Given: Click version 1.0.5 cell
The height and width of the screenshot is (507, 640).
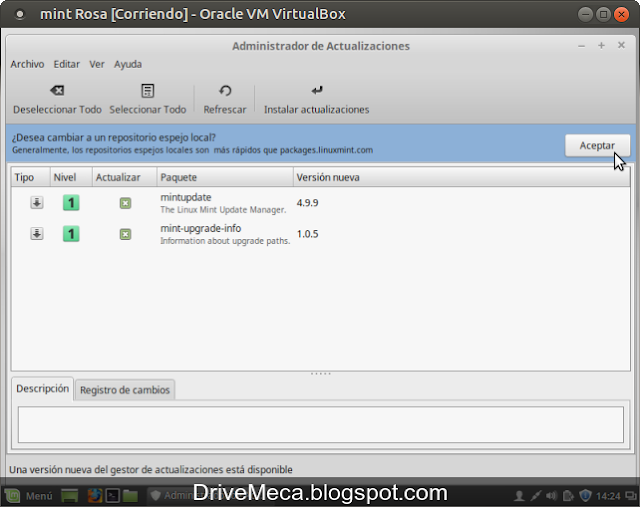Looking at the screenshot, I should click(307, 234).
